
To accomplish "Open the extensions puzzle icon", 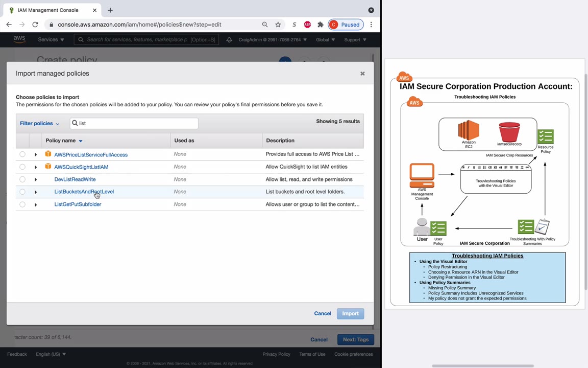I will (320, 25).
